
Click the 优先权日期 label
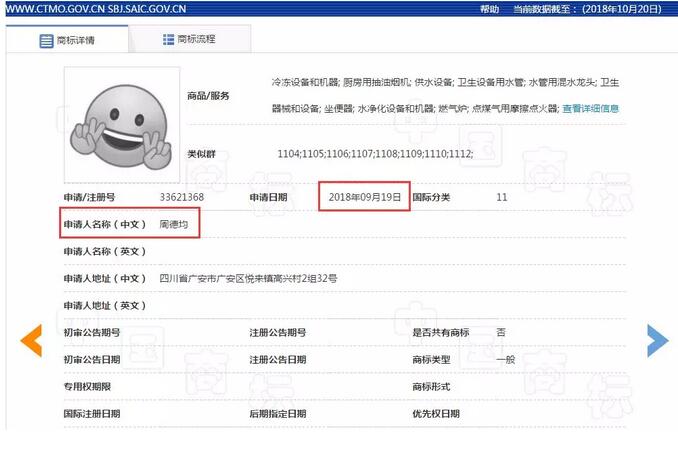point(436,414)
